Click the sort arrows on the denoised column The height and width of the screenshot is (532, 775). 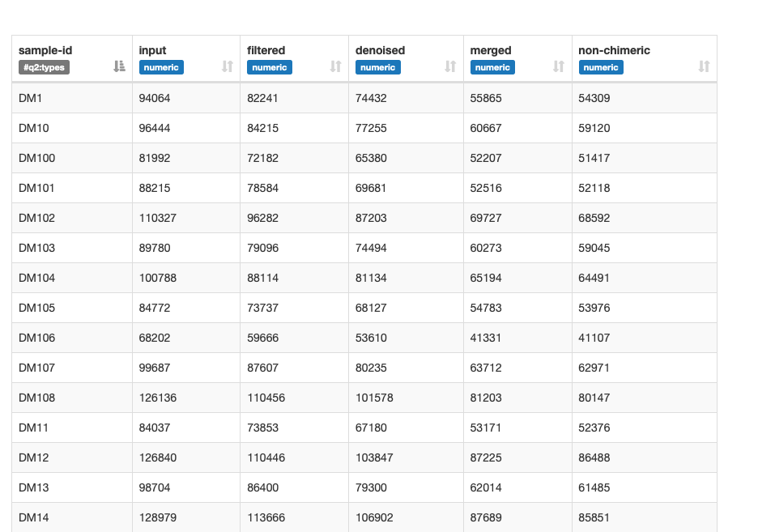pos(449,67)
